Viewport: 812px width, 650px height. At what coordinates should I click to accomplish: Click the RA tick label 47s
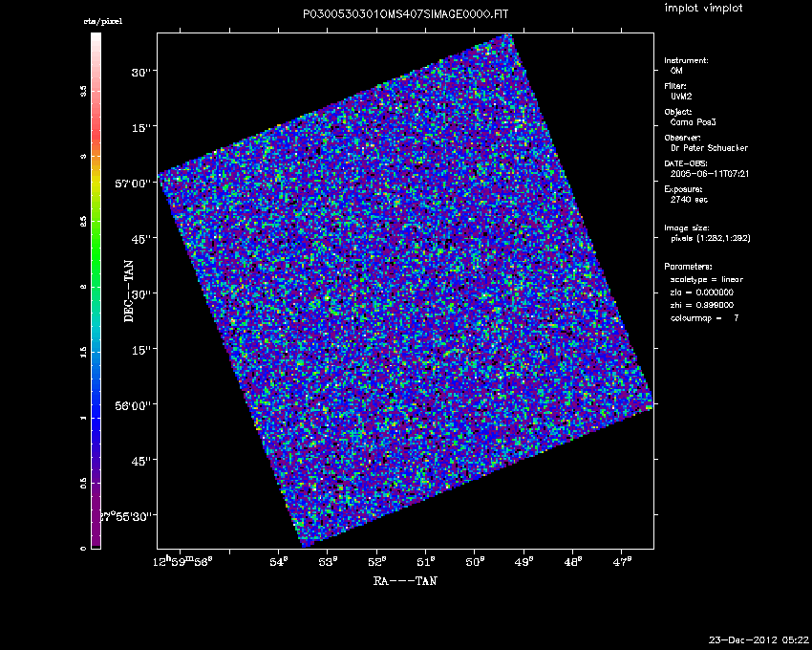coord(622,561)
